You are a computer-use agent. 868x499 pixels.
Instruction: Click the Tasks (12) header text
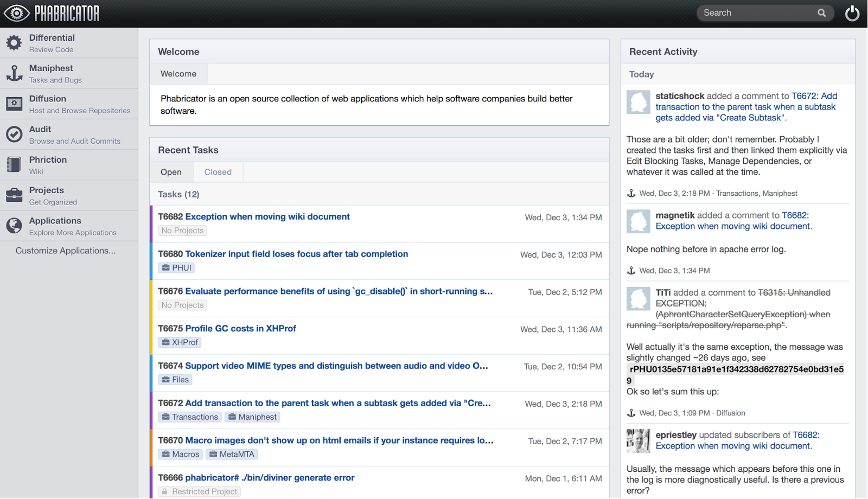(178, 194)
